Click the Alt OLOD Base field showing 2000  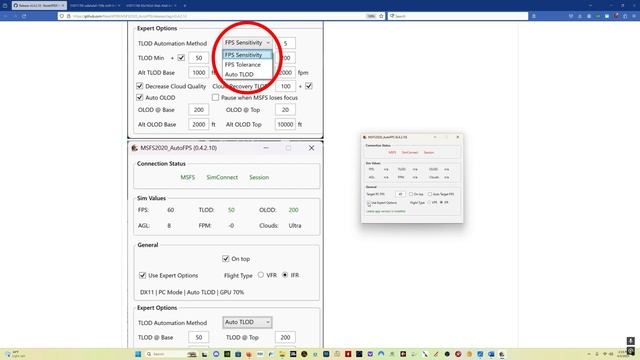199,124
